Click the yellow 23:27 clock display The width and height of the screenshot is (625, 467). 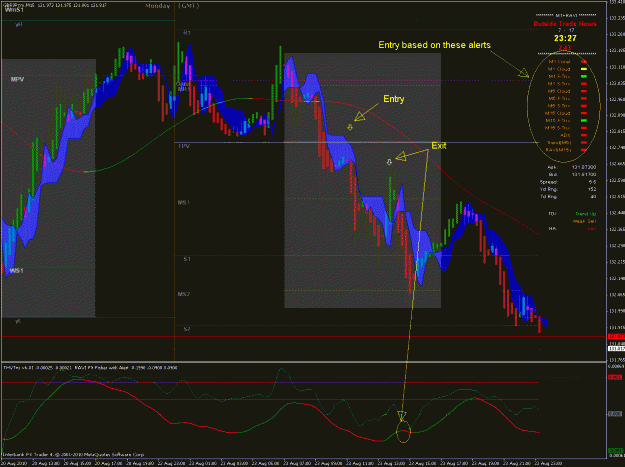click(565, 38)
